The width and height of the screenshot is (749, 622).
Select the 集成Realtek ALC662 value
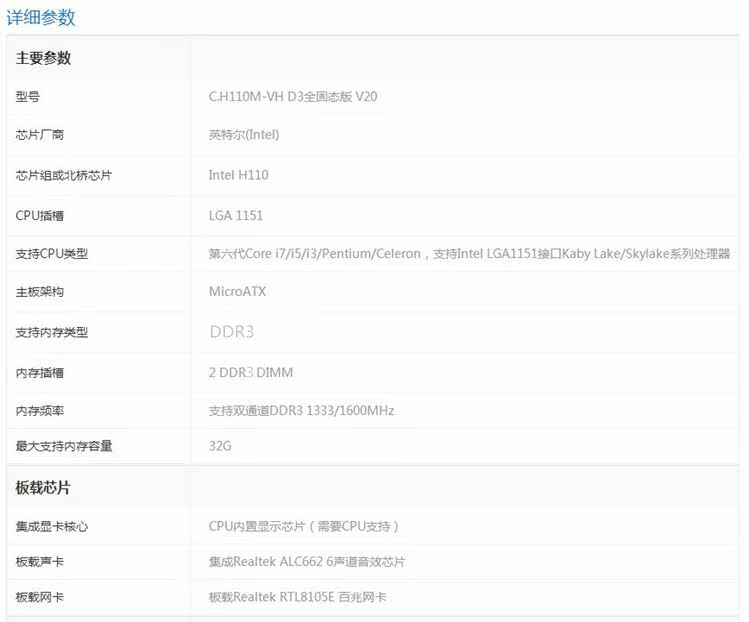tap(307, 562)
